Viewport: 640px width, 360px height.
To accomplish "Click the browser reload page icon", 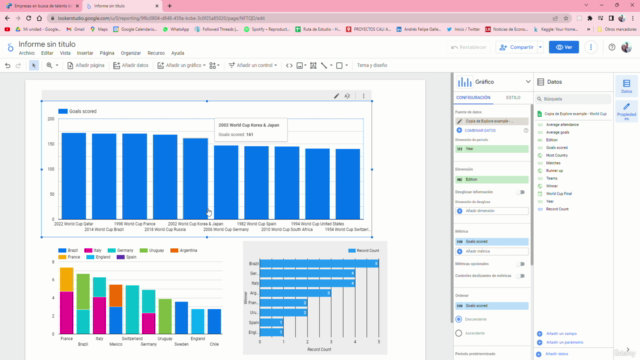I will point(29,18).
